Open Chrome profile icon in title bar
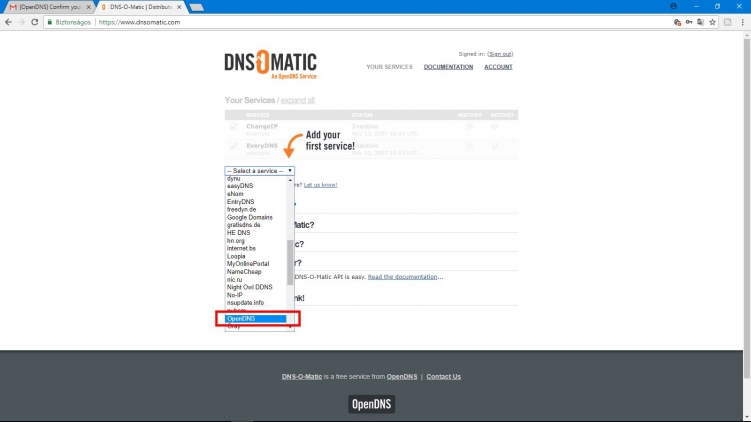The height and width of the screenshot is (422, 751). click(673, 6)
